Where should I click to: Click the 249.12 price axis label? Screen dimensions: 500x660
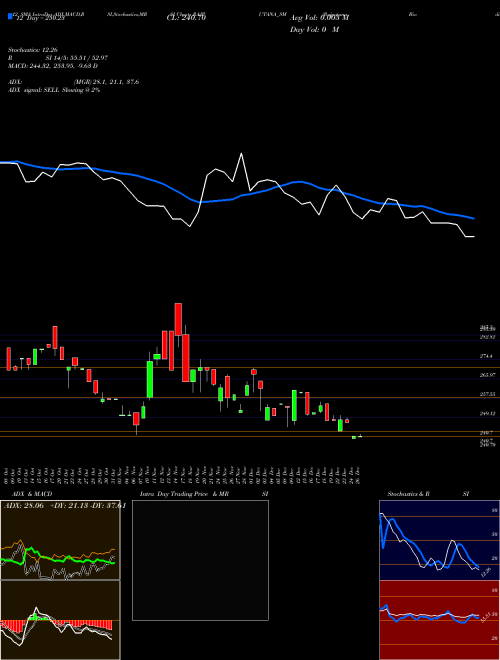[487, 413]
